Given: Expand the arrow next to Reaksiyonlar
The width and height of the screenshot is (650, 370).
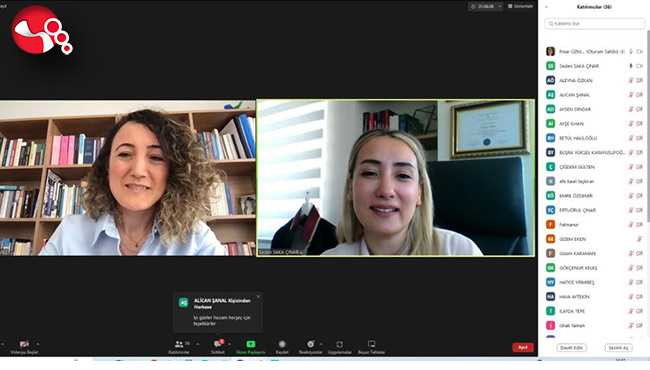Looking at the screenshot, I should (321, 344).
